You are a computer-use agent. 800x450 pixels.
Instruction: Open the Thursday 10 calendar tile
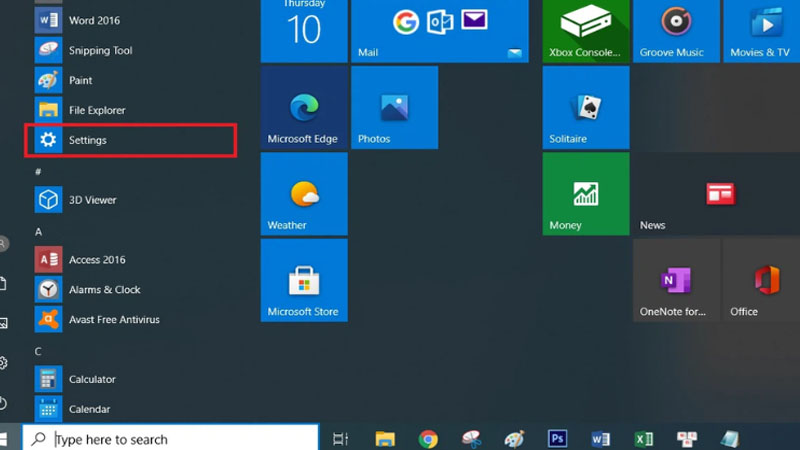pos(304,31)
